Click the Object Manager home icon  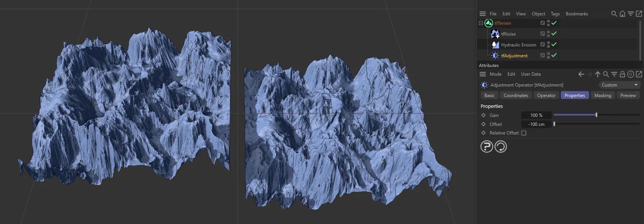pos(622,14)
